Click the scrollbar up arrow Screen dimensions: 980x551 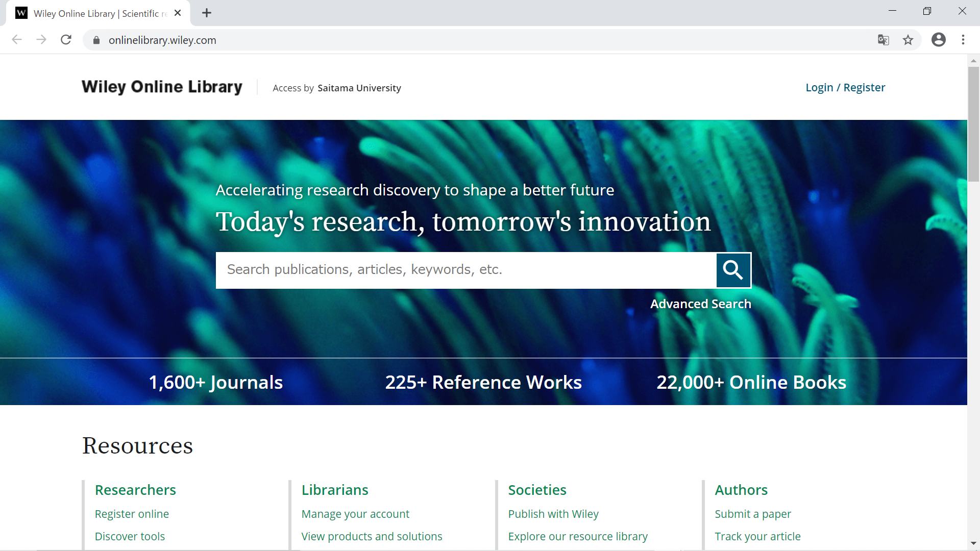coord(973,61)
